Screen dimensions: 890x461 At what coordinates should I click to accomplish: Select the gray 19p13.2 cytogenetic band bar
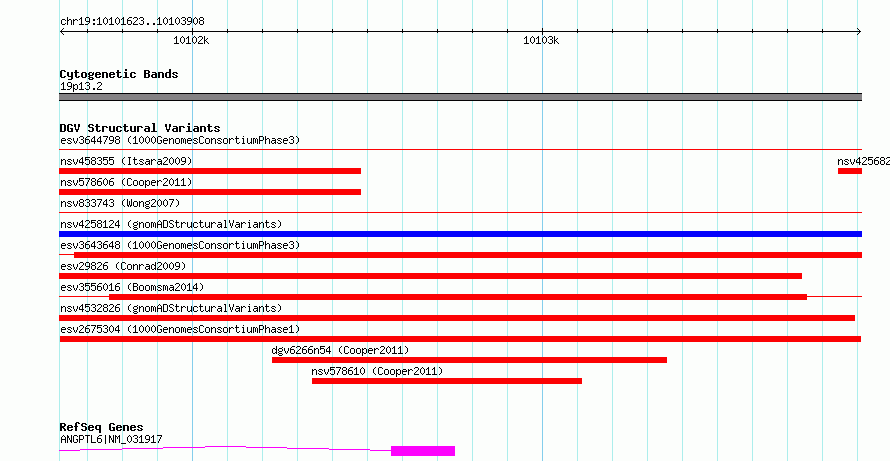pyautogui.click(x=460, y=97)
